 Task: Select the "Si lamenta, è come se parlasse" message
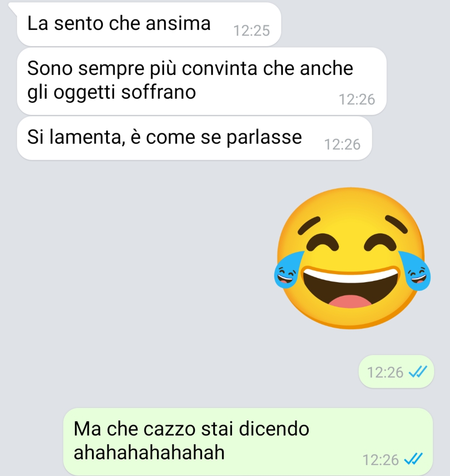[194, 138]
